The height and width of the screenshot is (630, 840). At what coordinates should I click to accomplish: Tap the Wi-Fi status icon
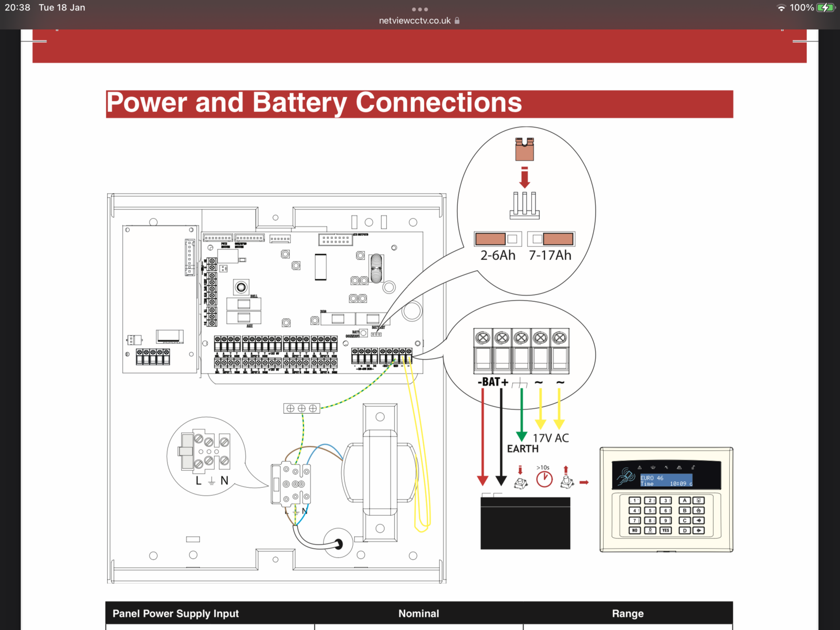coord(781,8)
